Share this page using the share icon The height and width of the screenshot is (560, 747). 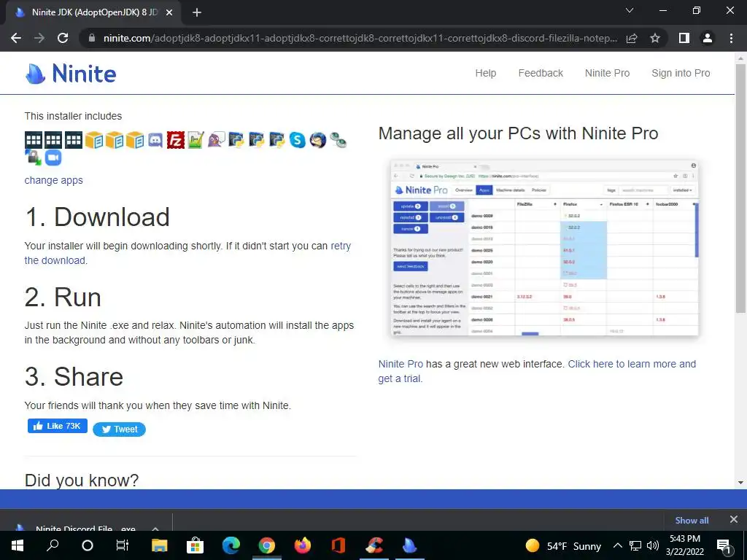click(x=632, y=38)
